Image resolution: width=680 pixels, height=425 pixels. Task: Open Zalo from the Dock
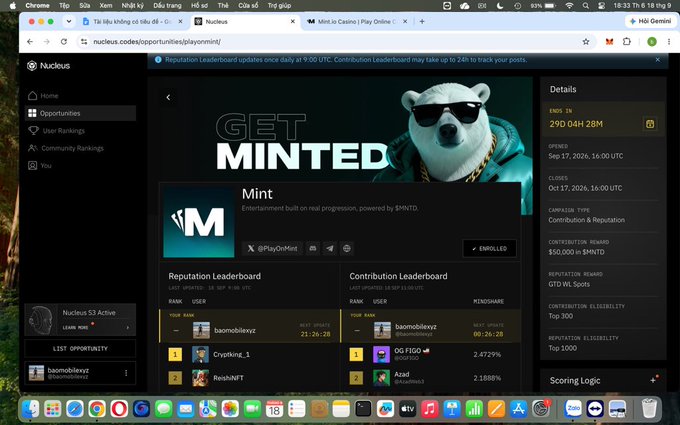coord(573,409)
